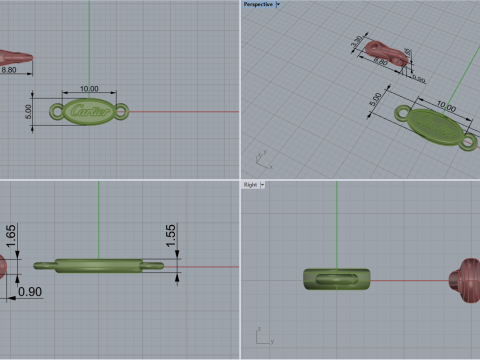Select the 1.55 dimension in Front view
This screenshot has height=360, width=480.
pos(170,236)
